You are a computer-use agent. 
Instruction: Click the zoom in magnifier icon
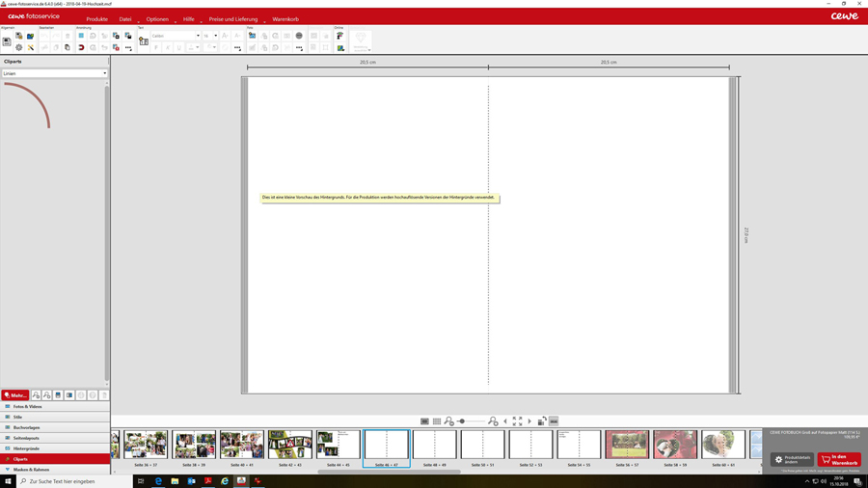point(493,421)
